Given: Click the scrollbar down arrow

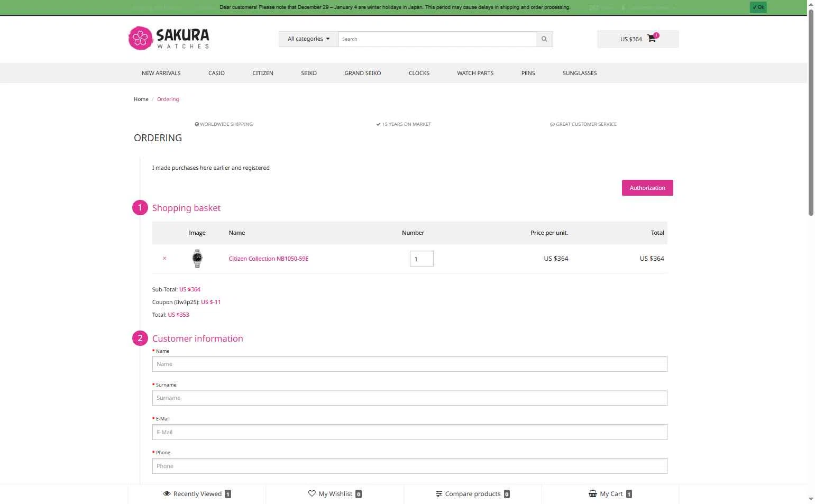Looking at the screenshot, I should pos(811,499).
